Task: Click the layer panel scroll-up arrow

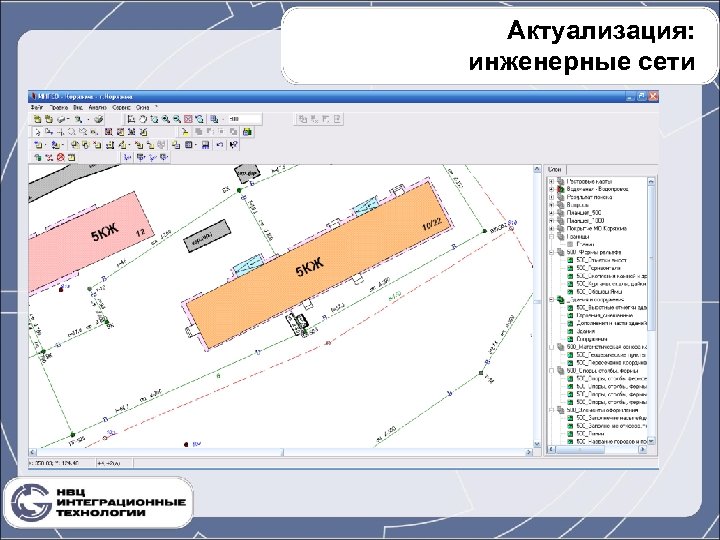Action: pos(651,181)
